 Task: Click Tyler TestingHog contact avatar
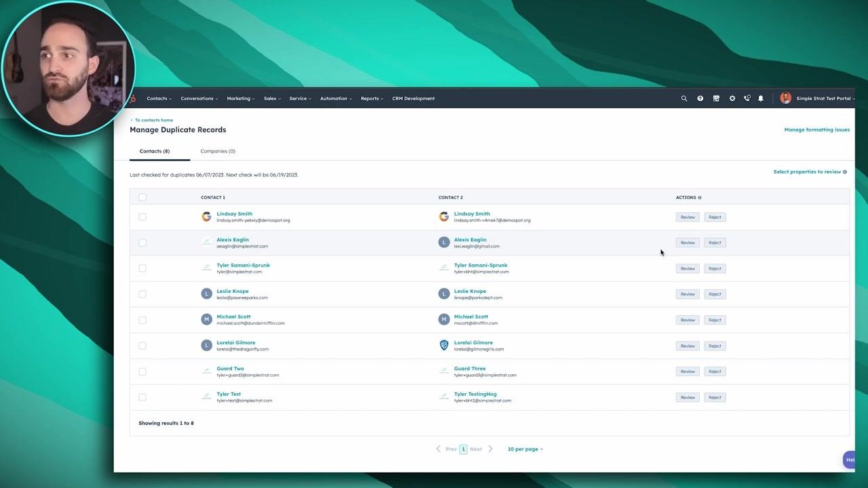coord(443,397)
